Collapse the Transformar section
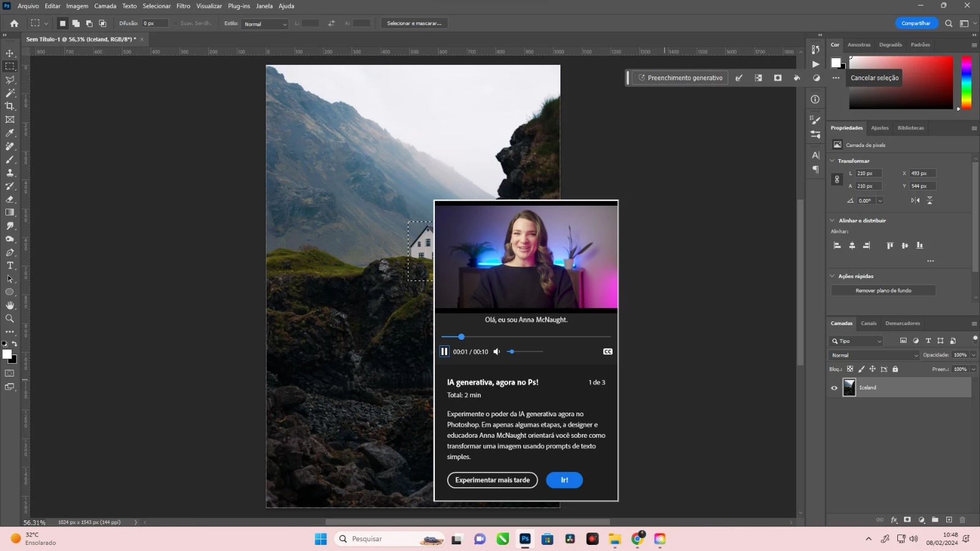 coord(832,161)
